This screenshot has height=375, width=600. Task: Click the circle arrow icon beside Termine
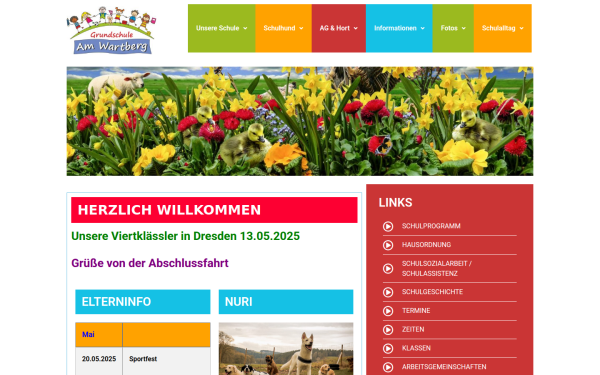pyautogui.click(x=388, y=311)
